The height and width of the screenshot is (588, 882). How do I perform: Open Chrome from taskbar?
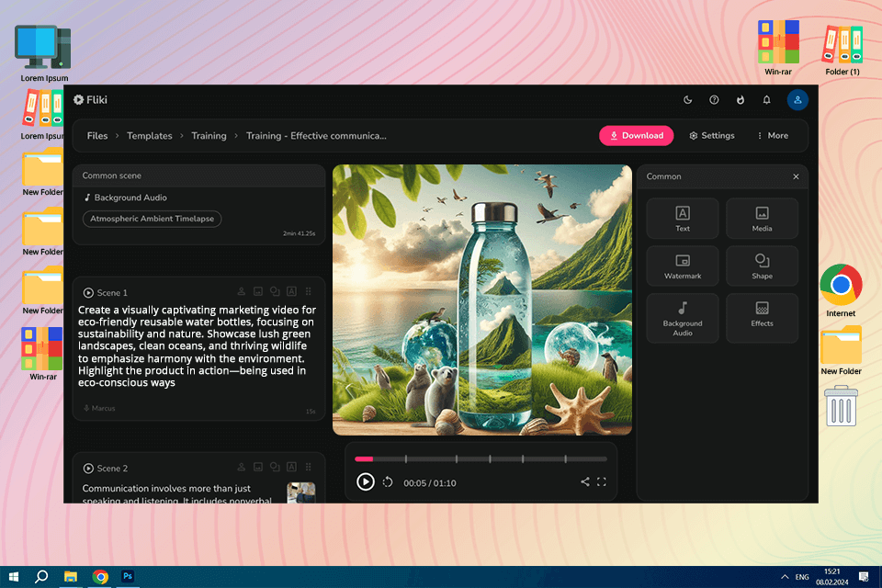coord(100,576)
